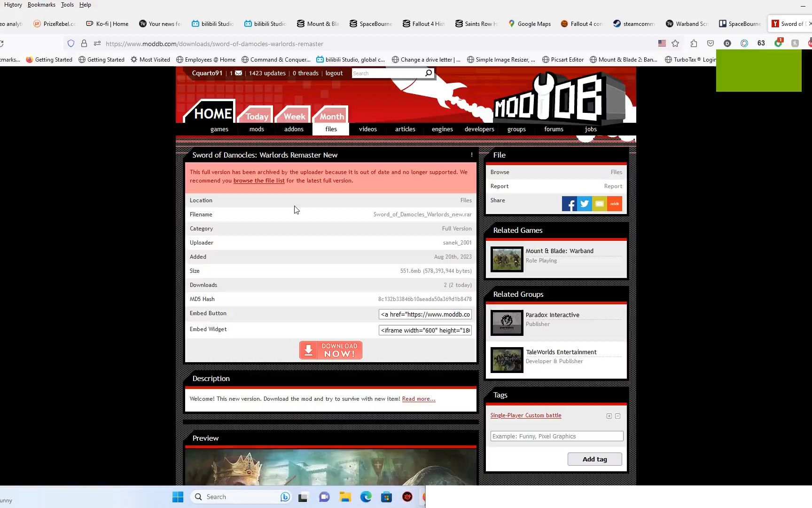This screenshot has height=508, width=812.
Task: Click the tag entry field 'Example: Funny, Pixel Graphics'
Action: pos(557,437)
